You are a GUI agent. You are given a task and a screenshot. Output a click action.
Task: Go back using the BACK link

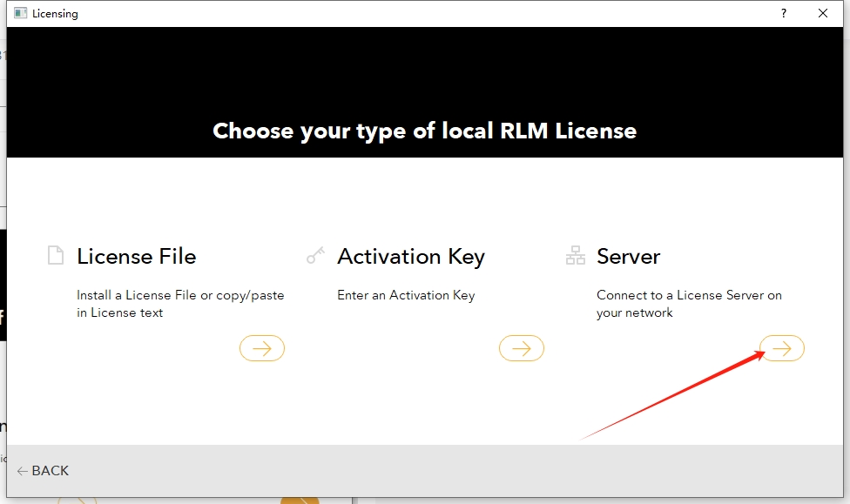(43, 471)
